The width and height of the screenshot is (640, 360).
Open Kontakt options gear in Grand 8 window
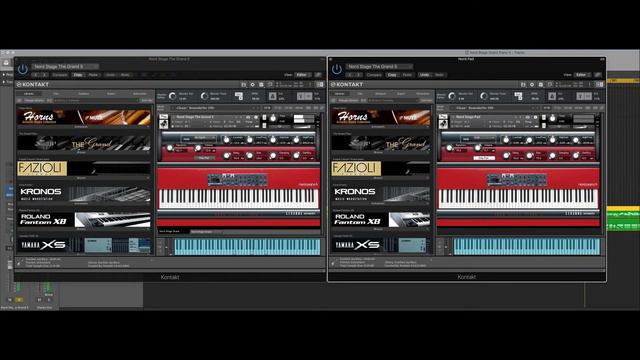[x=253, y=84]
